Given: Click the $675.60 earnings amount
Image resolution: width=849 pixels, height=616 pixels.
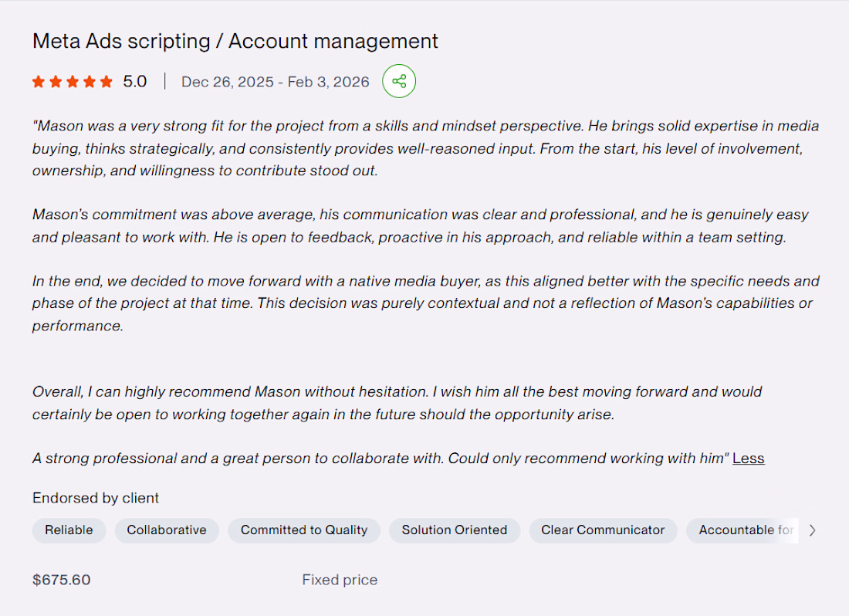Looking at the screenshot, I should 61,580.
